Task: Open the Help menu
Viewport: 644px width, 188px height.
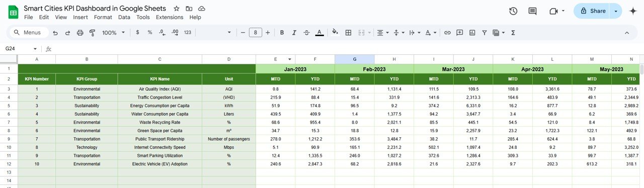Action: [195, 17]
